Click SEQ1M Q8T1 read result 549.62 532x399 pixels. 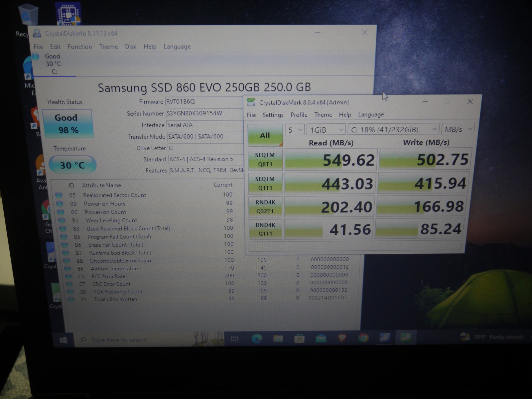331,159
